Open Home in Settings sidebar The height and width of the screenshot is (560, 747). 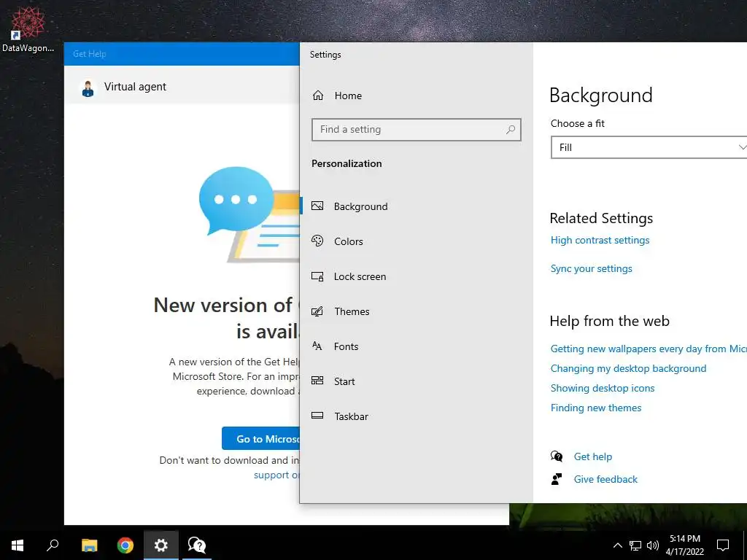337,96
